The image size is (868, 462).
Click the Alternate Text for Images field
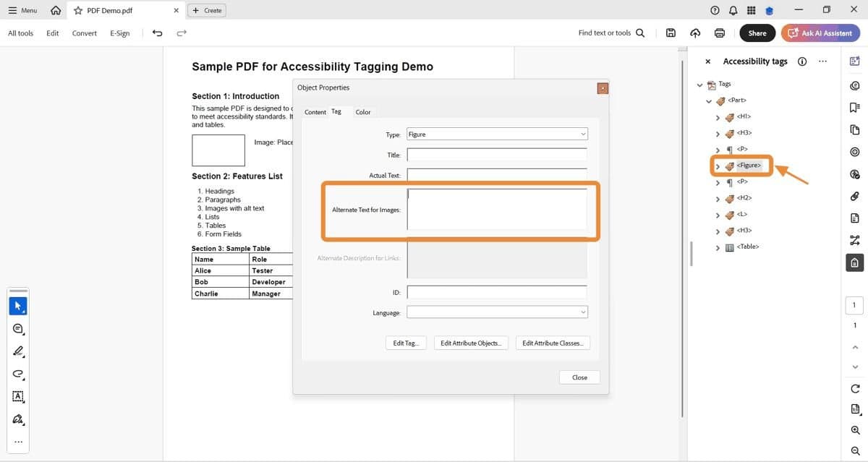[497, 210]
